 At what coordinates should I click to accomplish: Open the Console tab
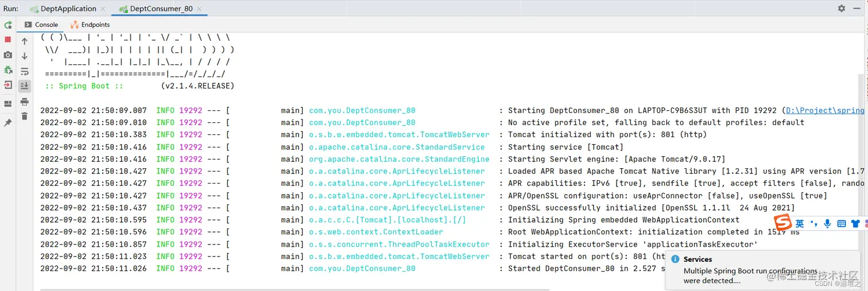tap(41, 25)
